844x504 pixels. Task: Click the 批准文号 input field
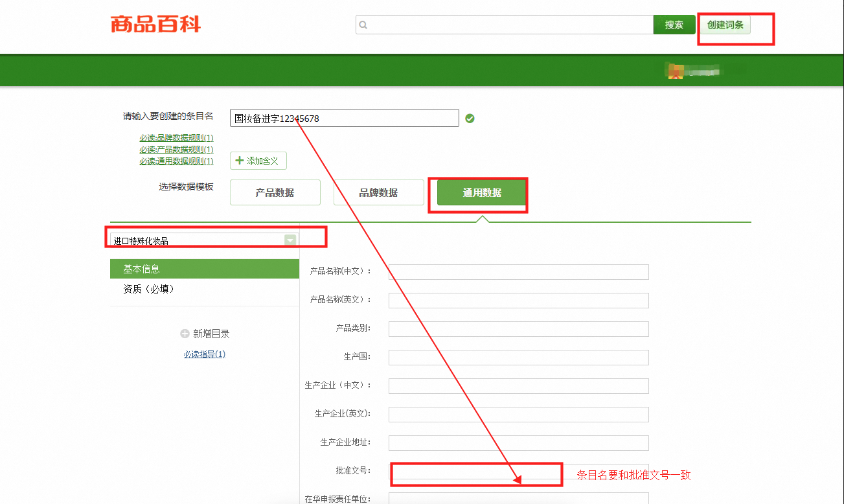[519, 471]
